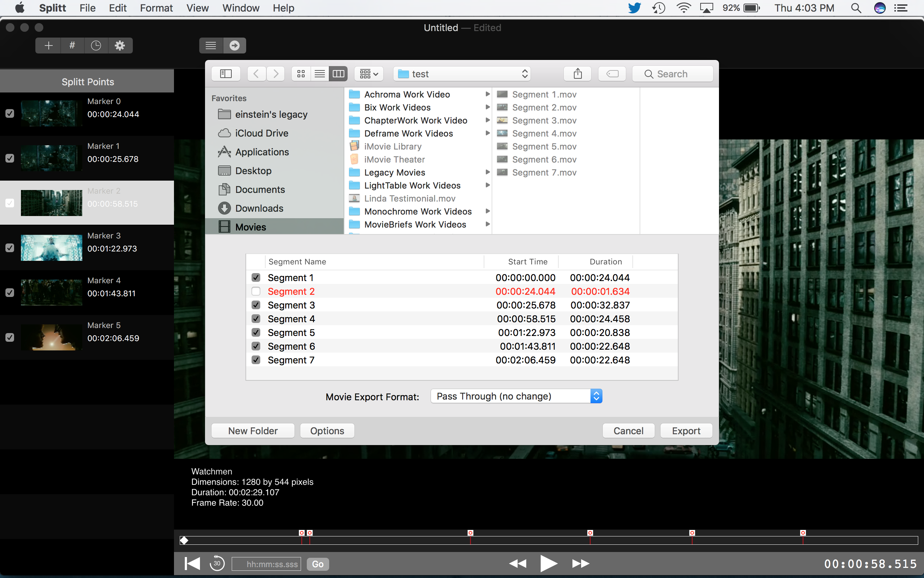This screenshot has width=924, height=578.
Task: Click the hh:mm:ss.sss time input field
Action: [x=266, y=564]
